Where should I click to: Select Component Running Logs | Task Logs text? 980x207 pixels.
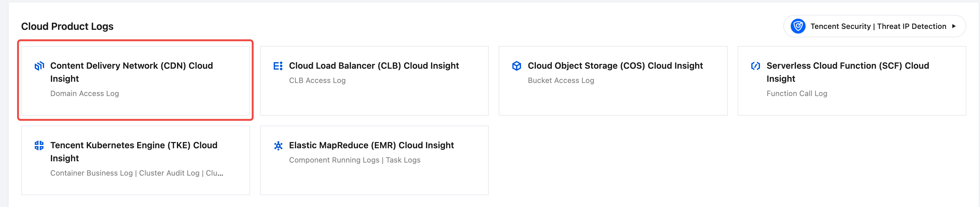click(x=354, y=160)
